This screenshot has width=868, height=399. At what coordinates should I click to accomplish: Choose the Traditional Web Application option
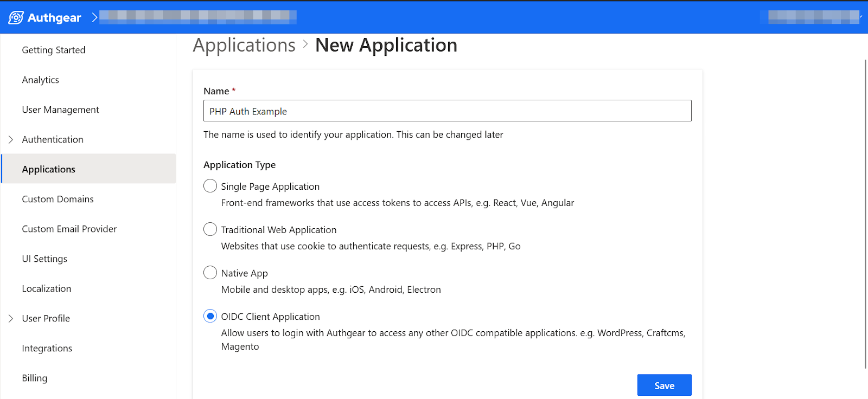[210, 229]
